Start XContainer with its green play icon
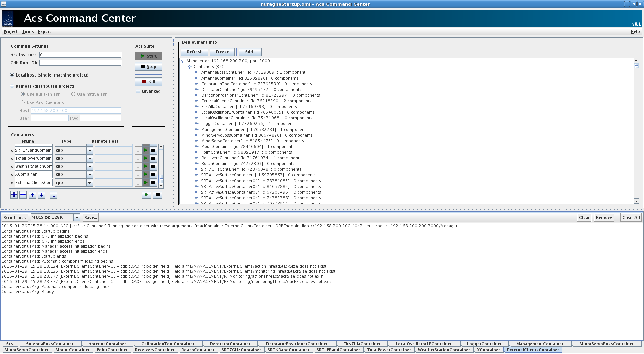644x354 pixels. point(146,174)
